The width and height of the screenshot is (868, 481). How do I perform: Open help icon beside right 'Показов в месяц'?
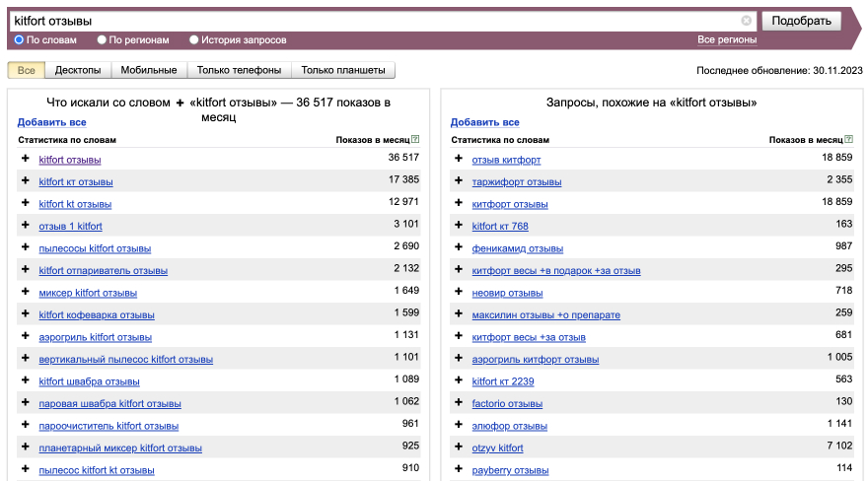[x=848, y=139]
